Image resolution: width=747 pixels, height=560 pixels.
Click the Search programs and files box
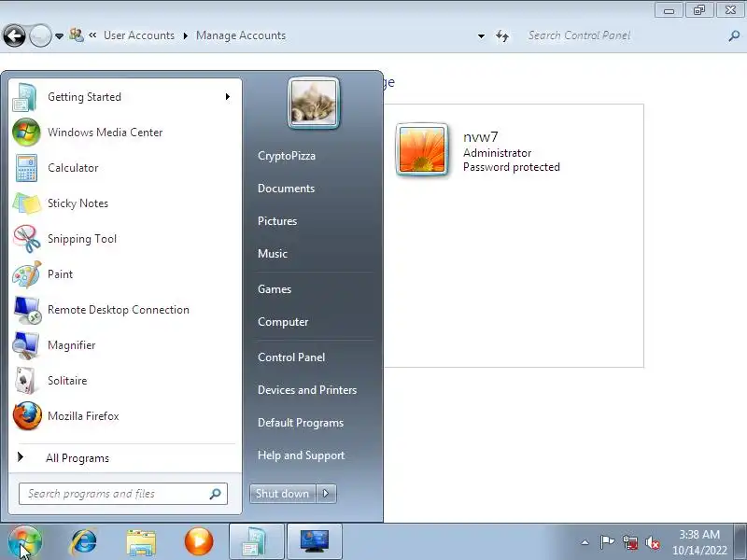coord(123,494)
